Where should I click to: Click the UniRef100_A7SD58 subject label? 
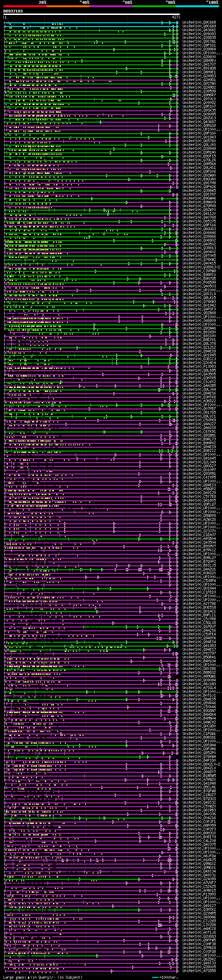(199, 971)
